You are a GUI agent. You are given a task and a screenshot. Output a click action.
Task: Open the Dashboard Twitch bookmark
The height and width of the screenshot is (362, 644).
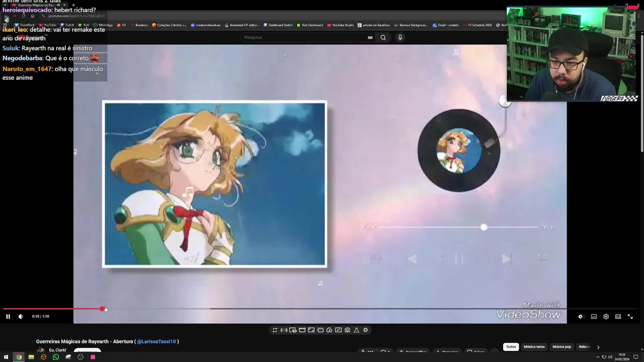click(278, 25)
